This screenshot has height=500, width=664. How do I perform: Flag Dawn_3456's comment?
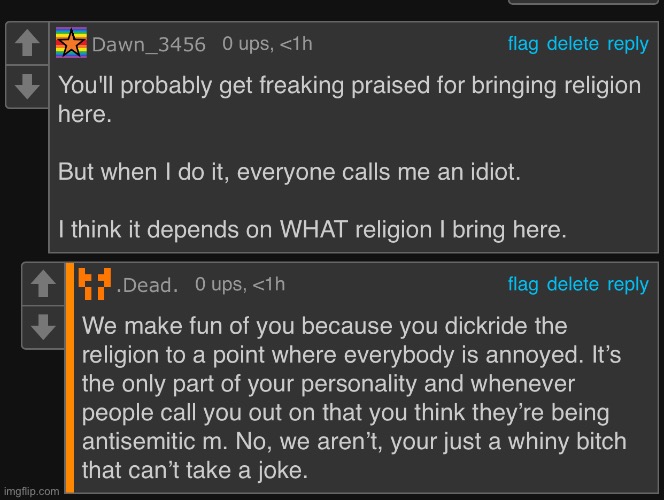[x=523, y=43]
